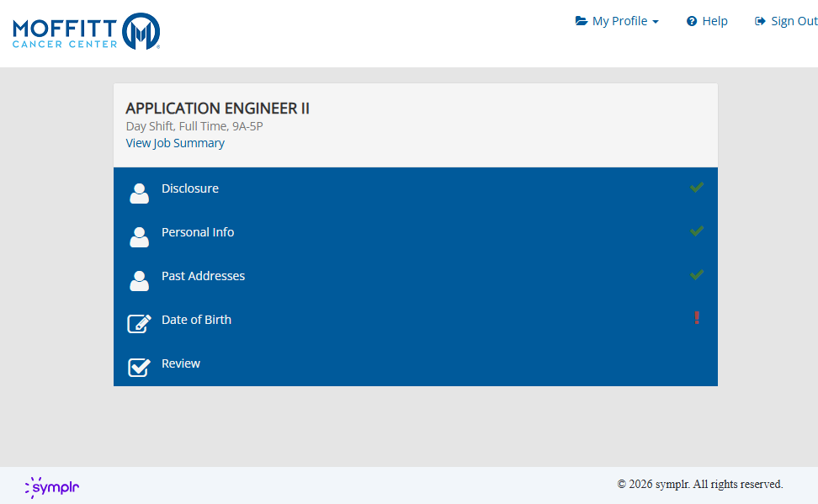Go to the Past Addresses step
818x504 pixels.
coord(203,276)
